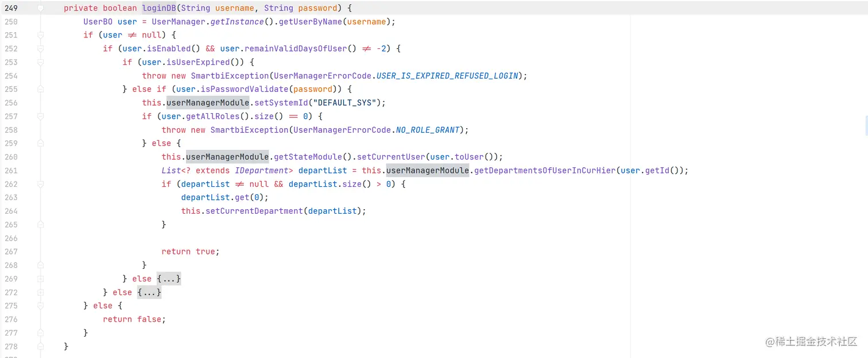Click the "DEFAULT_SYS" string literal
Image resolution: width=868 pixels, height=358 pixels.
[344, 103]
